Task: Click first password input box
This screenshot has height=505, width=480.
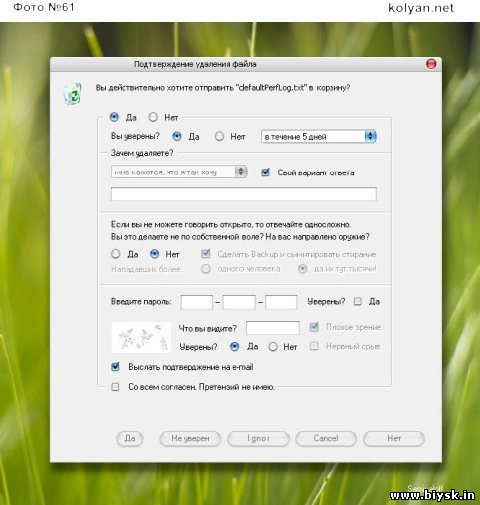Action: click(x=197, y=302)
